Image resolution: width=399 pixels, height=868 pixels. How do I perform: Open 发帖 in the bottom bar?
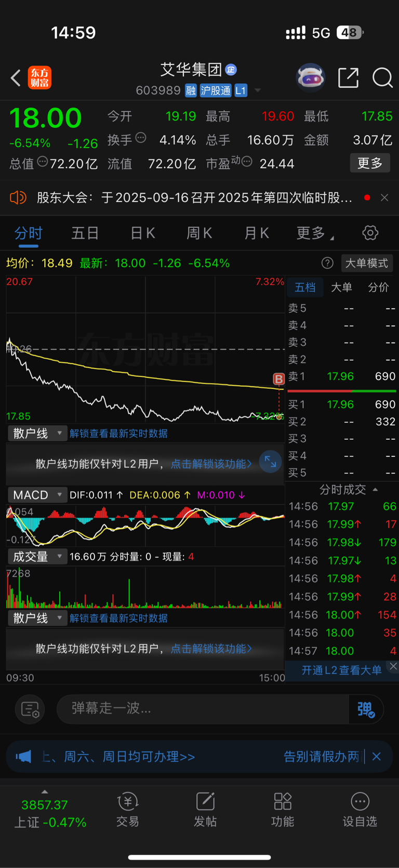[x=205, y=810]
